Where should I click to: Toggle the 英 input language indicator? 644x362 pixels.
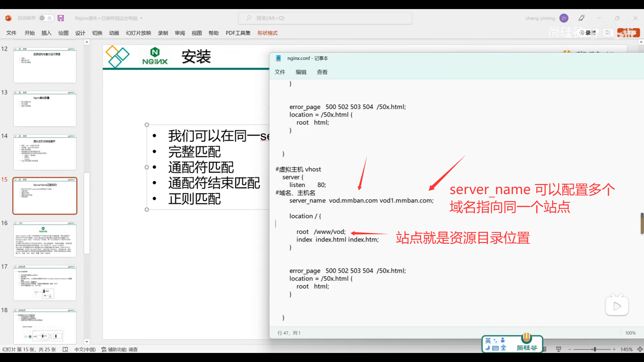click(x=488, y=341)
